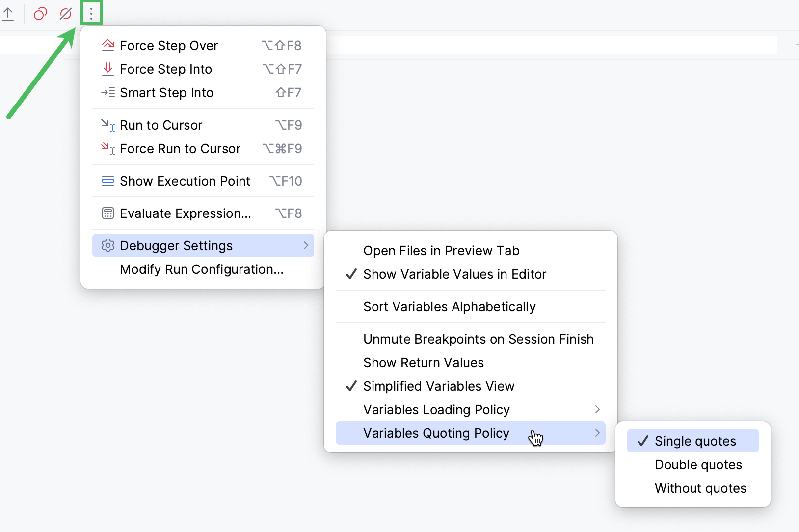Click the Smart Step Into icon
Image resolution: width=799 pixels, height=532 pixels.
pyautogui.click(x=108, y=92)
